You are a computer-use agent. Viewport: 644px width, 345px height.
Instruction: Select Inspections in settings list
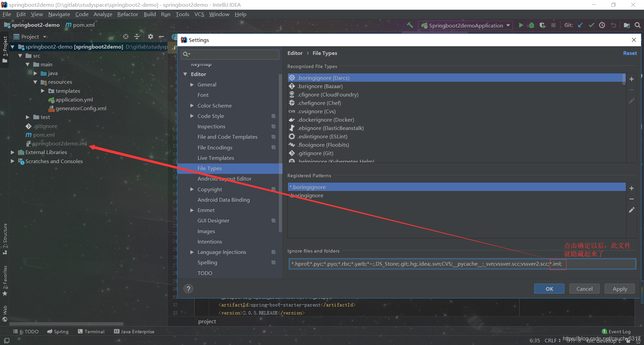(x=211, y=126)
